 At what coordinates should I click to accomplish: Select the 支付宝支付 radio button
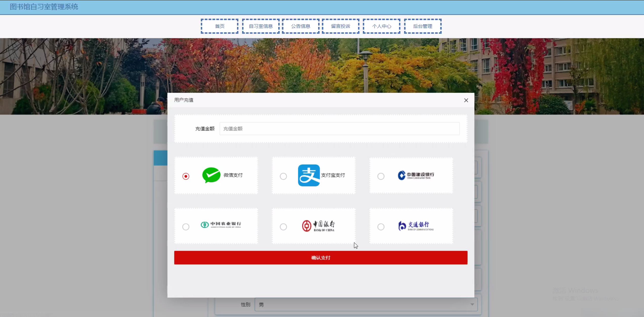pyautogui.click(x=283, y=176)
